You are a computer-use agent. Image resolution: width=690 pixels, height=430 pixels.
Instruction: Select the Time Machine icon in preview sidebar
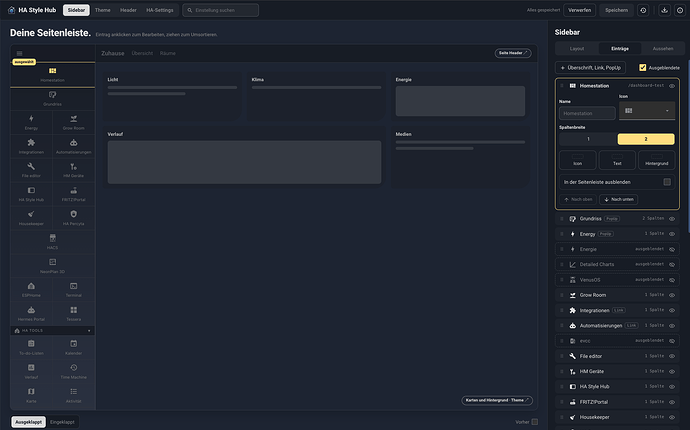pos(73,368)
